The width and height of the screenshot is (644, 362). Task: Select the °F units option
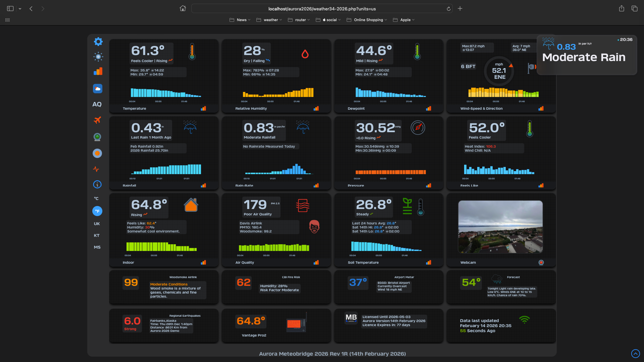tap(97, 211)
